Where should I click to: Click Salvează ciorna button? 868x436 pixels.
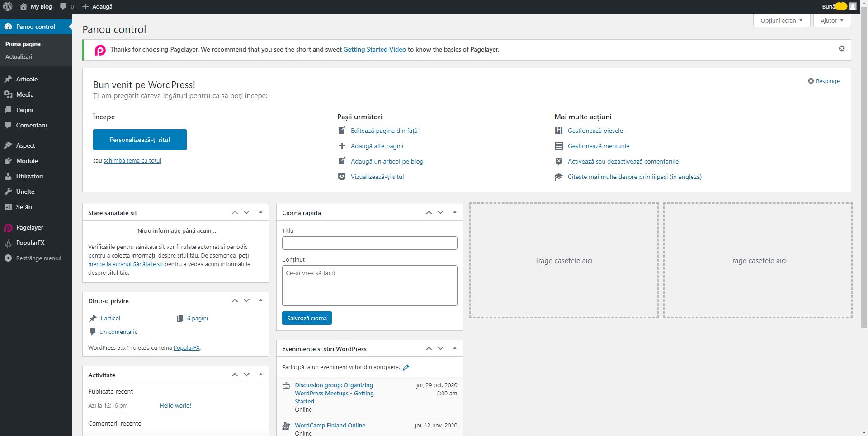coord(307,318)
